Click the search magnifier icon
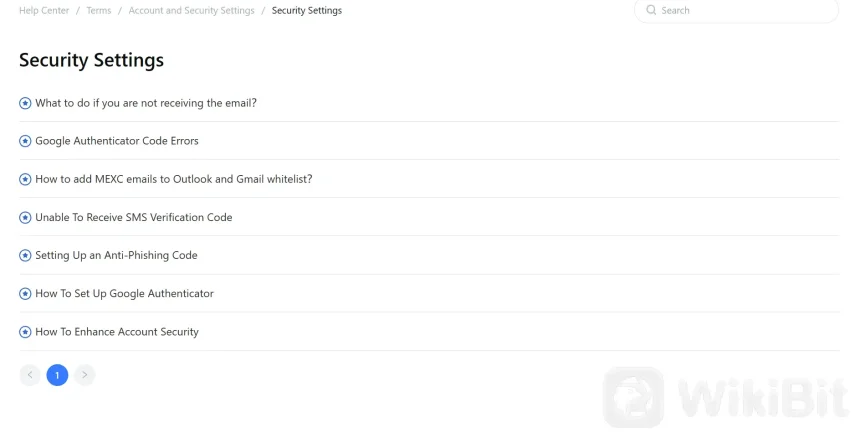This screenshot has width=860, height=443. pos(651,11)
